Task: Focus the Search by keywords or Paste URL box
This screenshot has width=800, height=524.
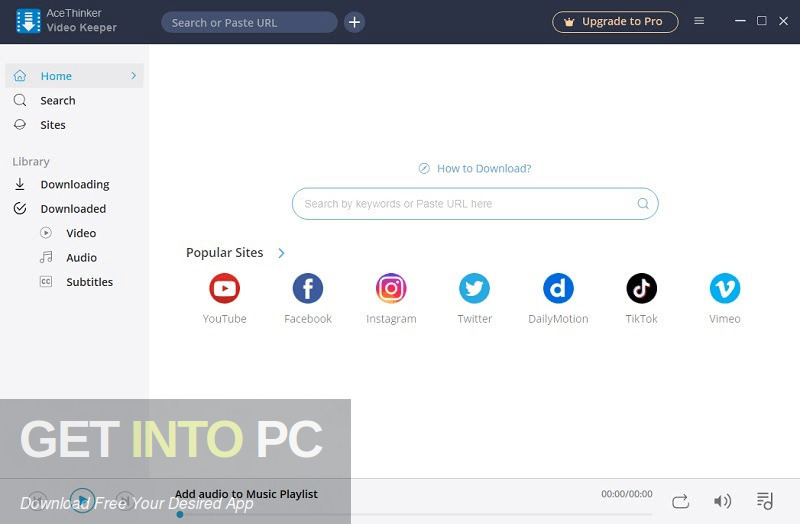Action: point(475,204)
